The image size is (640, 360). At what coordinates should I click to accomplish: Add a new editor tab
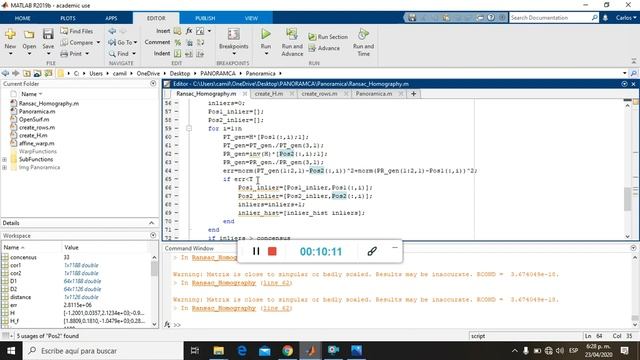[413, 94]
